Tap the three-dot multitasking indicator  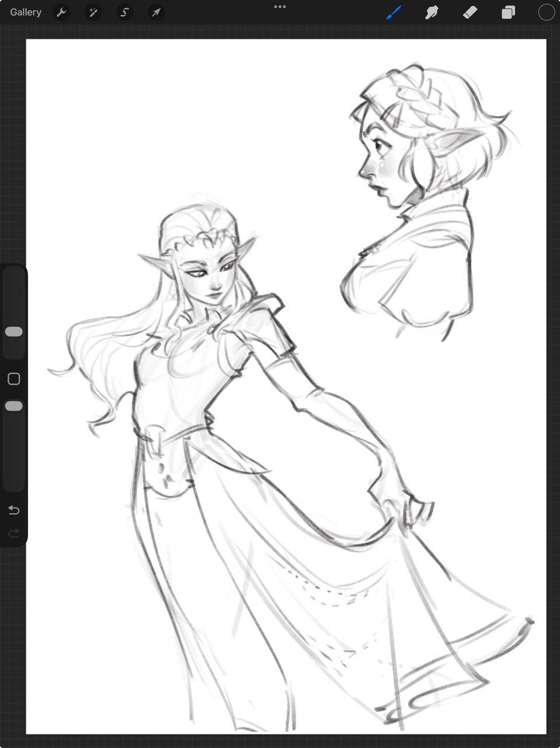click(280, 7)
